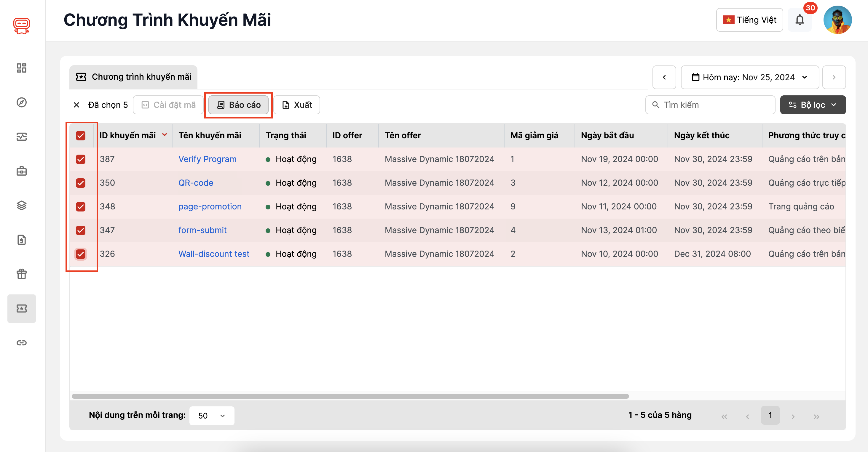This screenshot has width=868, height=452.
Task: Click the Cài đặt mã button
Action: pyautogui.click(x=168, y=105)
